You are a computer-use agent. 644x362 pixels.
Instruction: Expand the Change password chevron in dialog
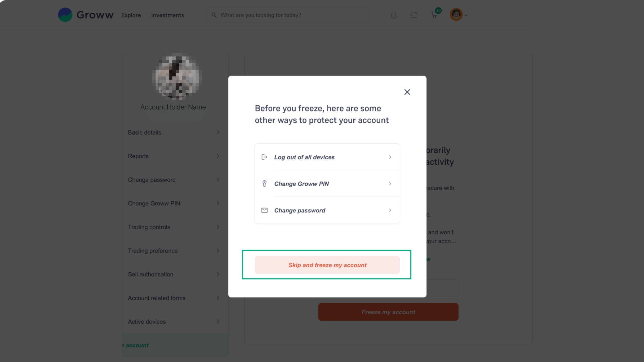(390, 210)
